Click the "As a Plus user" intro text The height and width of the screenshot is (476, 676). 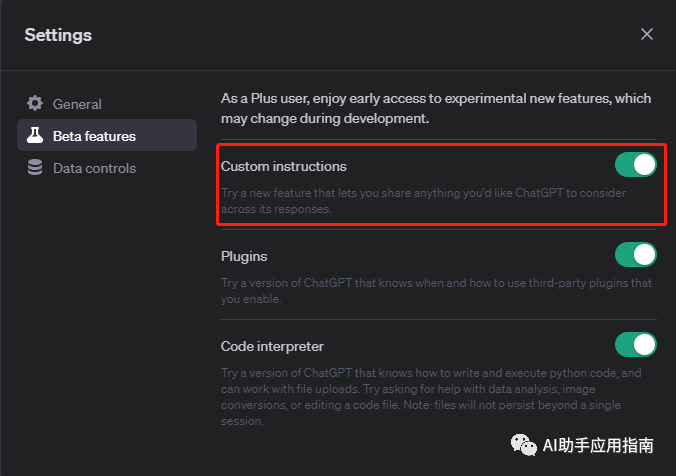[x=435, y=108]
